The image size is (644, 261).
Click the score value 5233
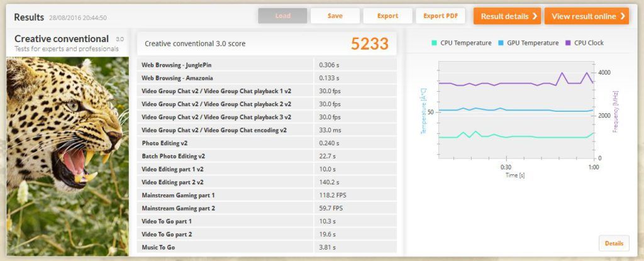tap(370, 43)
